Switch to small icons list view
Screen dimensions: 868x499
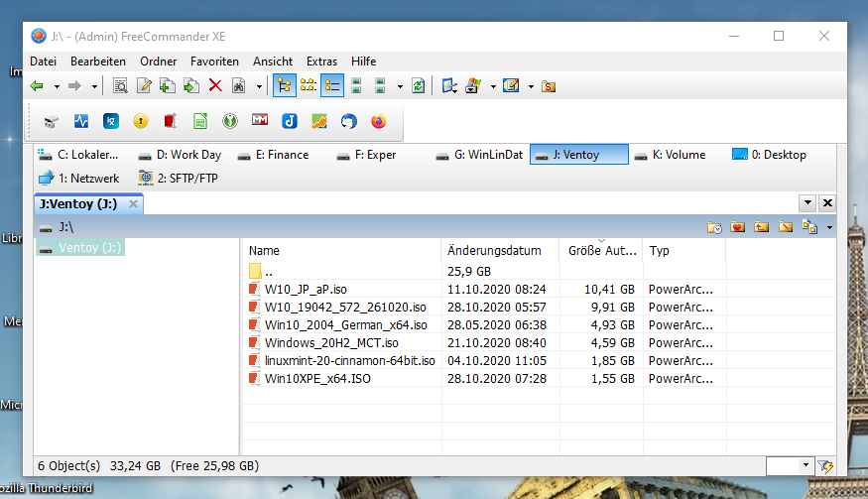pos(308,86)
